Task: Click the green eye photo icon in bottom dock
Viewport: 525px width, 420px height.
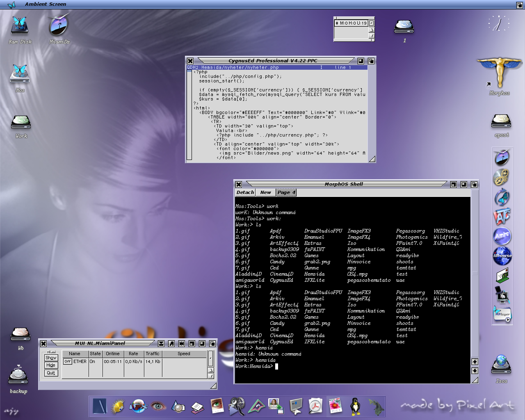Action: (x=217, y=406)
